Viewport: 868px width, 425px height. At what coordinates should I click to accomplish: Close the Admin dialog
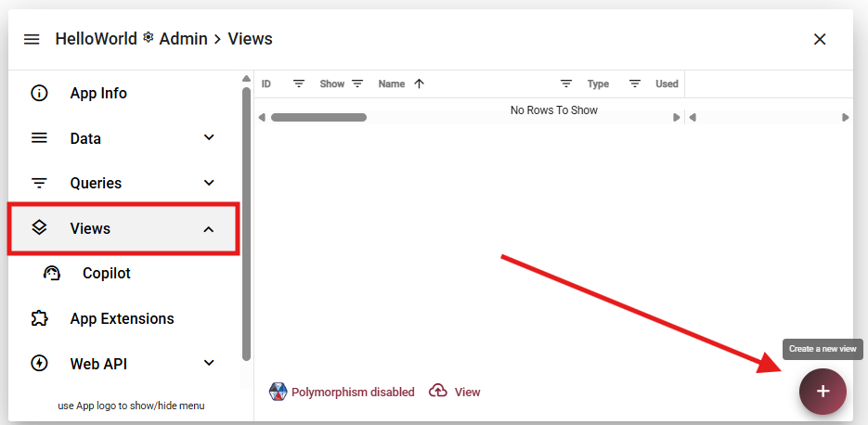point(820,39)
